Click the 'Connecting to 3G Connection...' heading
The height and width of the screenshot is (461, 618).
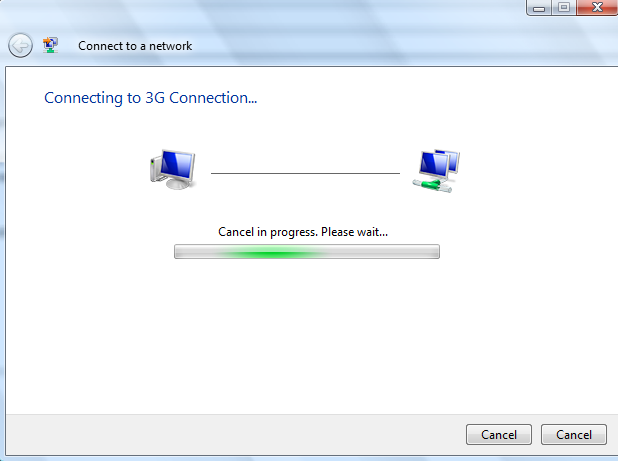tap(151, 98)
